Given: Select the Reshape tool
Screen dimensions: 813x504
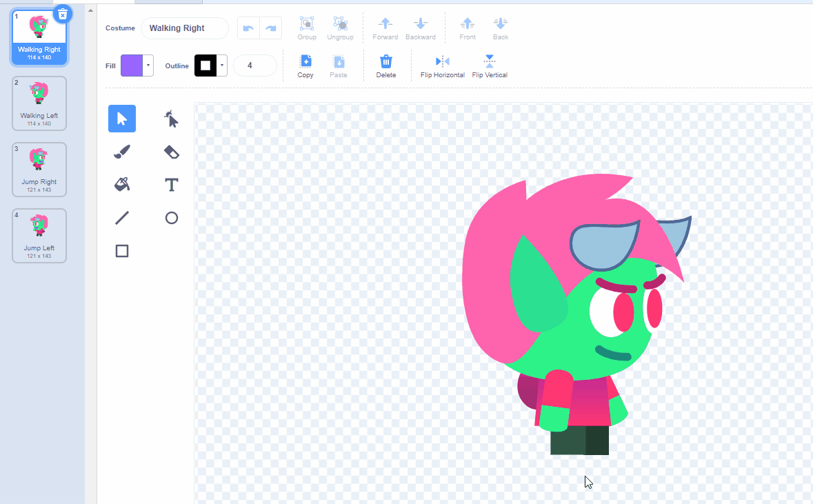Looking at the screenshot, I should click(171, 119).
